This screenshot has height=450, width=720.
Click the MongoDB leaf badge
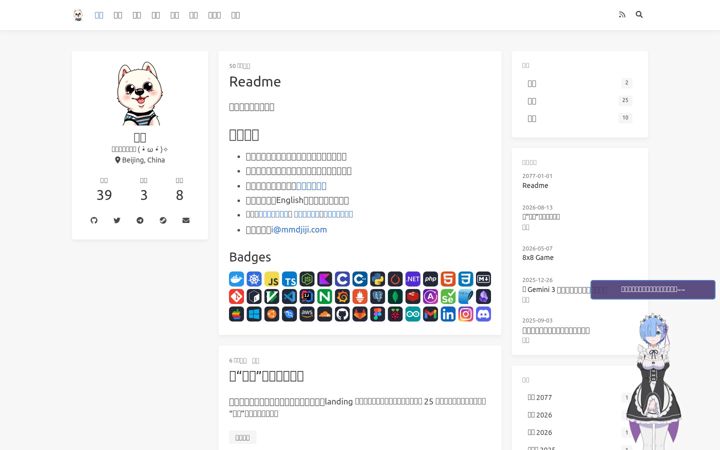click(x=395, y=297)
